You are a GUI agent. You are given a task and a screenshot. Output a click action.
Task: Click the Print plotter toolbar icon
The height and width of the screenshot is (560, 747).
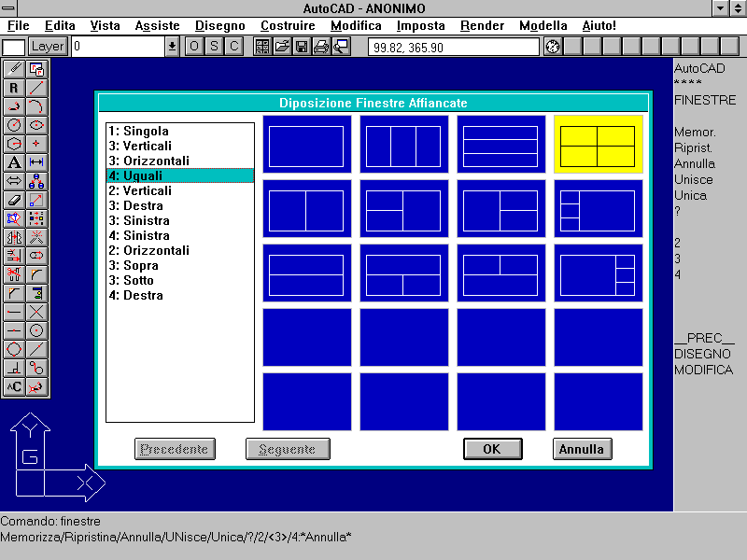pos(321,46)
